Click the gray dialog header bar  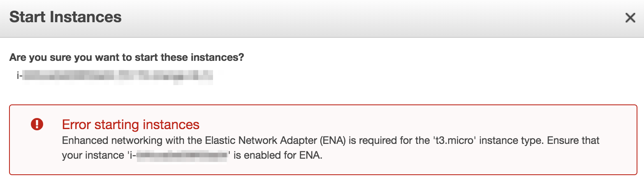click(329, 18)
